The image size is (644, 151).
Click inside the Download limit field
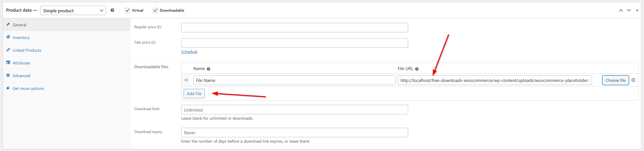click(294, 109)
